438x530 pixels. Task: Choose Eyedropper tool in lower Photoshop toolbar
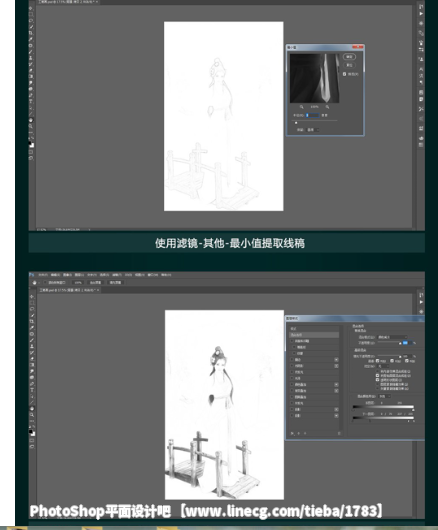(x=32, y=328)
